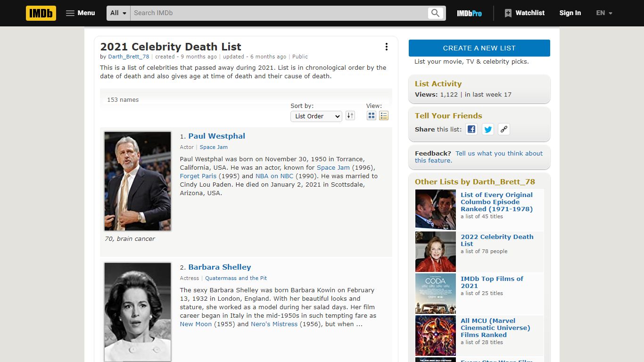Open the hamburger Menu
644x362 pixels.
[x=81, y=13]
